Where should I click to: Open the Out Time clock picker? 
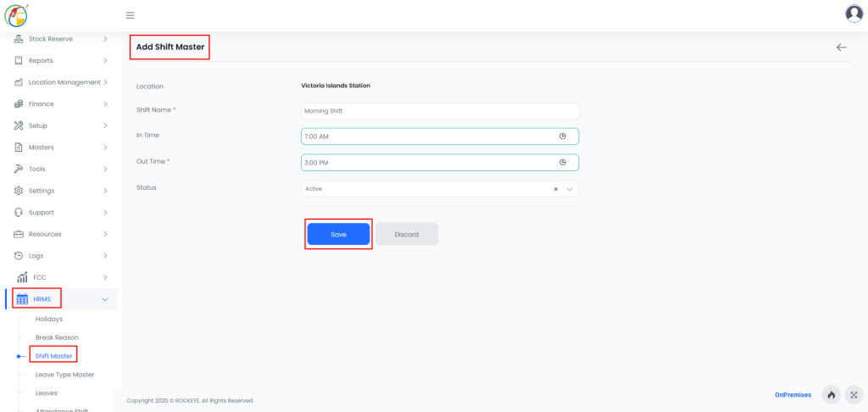tap(563, 162)
